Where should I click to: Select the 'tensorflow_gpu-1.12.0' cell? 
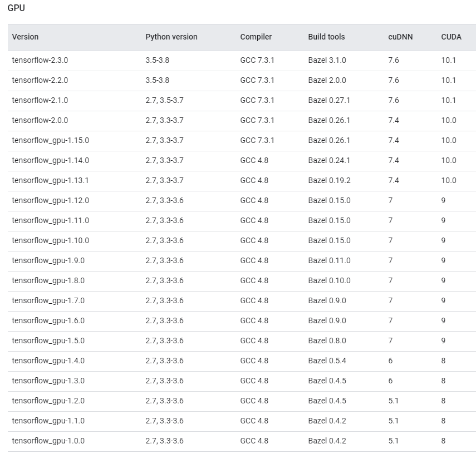coord(51,201)
